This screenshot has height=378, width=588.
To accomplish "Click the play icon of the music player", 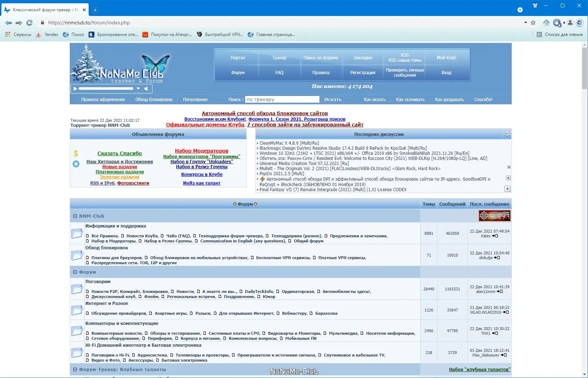I will click(x=75, y=88).
